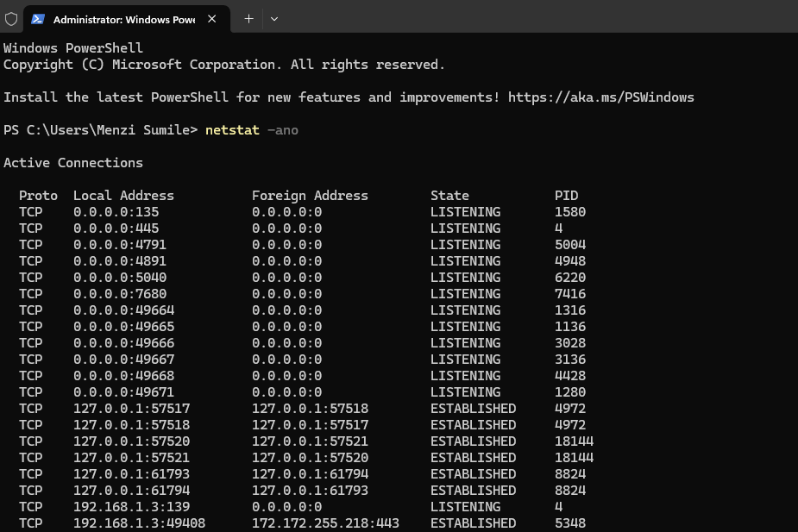Click the Local Address column header
The height and width of the screenshot is (532, 798).
point(123,196)
